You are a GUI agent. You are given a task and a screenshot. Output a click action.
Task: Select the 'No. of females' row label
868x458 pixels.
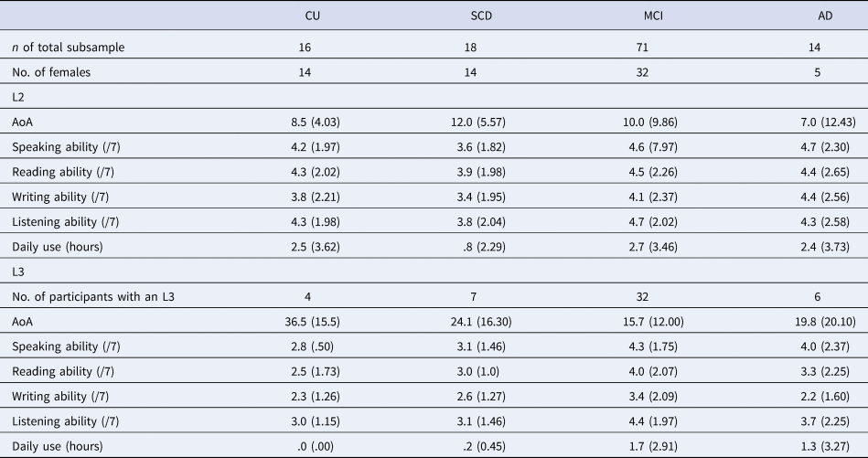click(x=51, y=72)
